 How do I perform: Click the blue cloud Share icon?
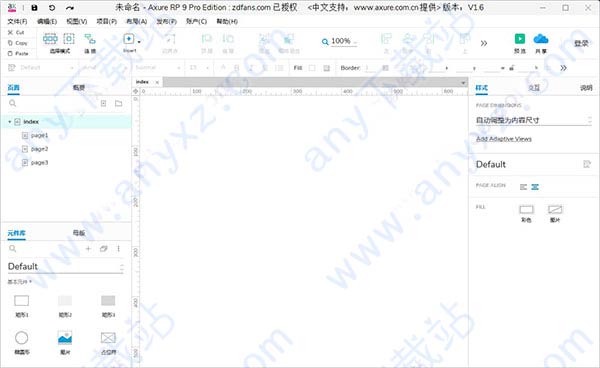pos(541,39)
